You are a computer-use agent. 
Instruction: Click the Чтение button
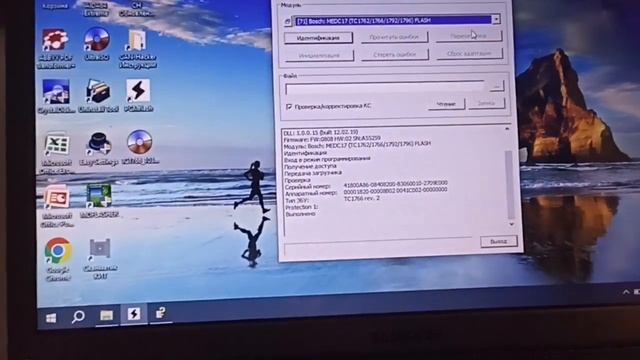[x=446, y=104]
